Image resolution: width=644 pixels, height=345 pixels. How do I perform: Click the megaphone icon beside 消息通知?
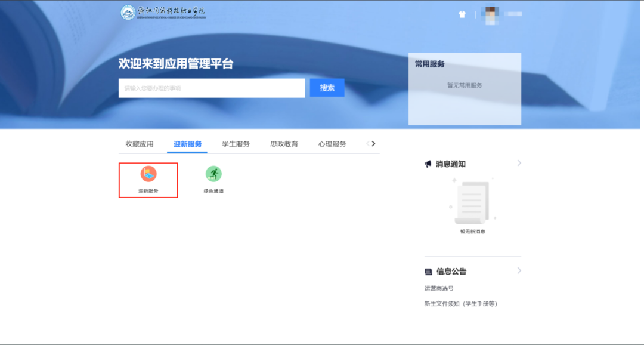pos(428,164)
